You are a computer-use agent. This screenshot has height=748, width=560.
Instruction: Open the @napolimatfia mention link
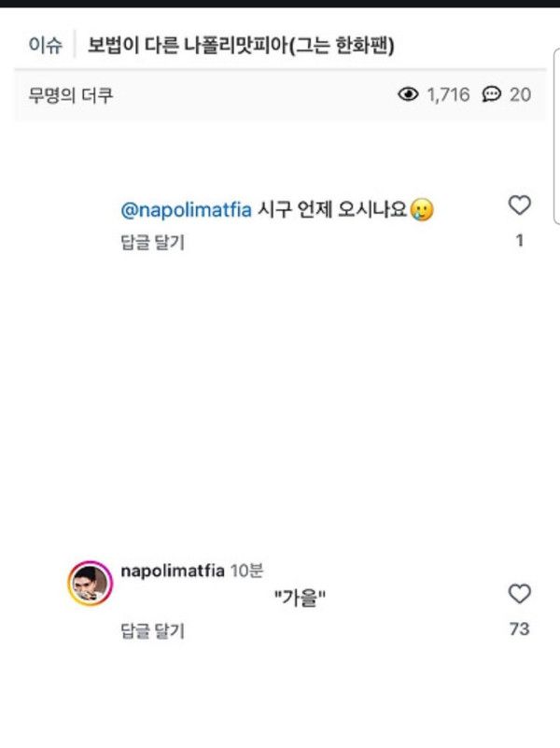click(x=187, y=210)
